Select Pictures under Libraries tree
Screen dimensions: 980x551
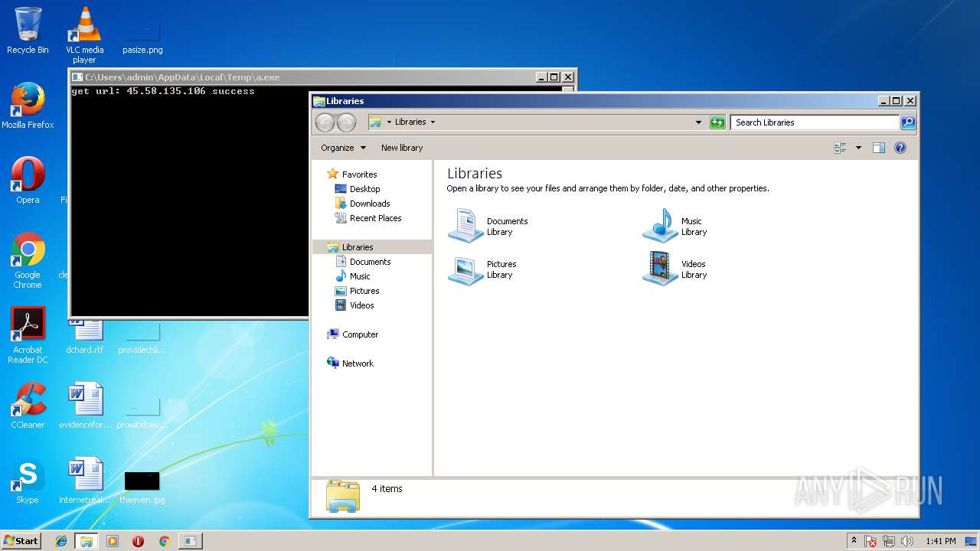coord(358,291)
